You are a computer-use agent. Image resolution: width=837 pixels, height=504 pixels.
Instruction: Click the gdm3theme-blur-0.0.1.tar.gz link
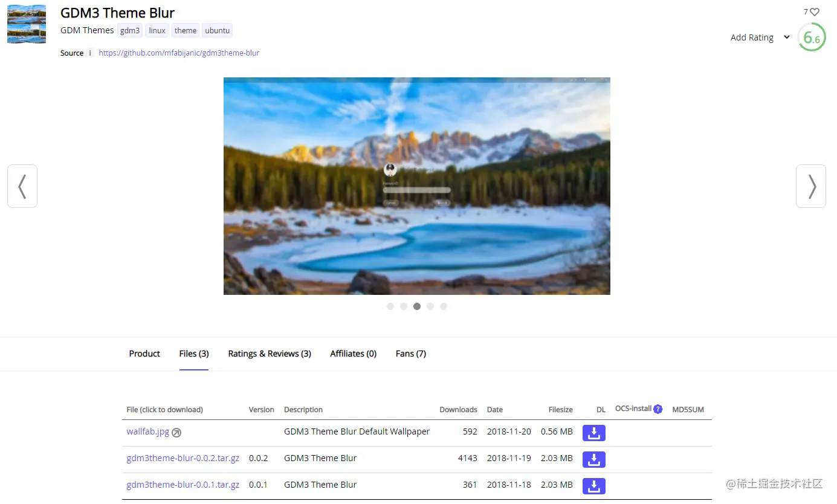[183, 485]
